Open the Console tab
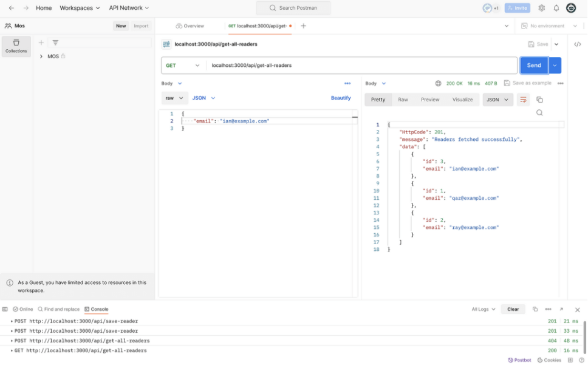Screen dimensions: 588x368 (97, 309)
